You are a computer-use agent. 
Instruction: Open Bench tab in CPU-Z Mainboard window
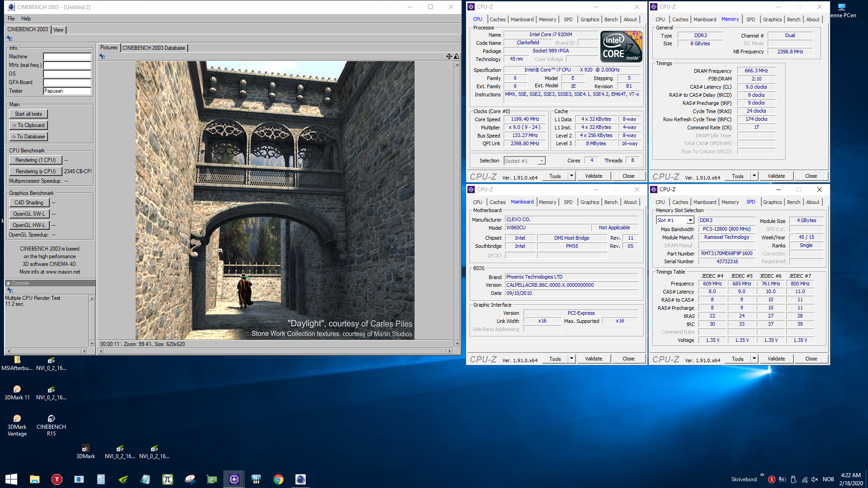(x=611, y=202)
